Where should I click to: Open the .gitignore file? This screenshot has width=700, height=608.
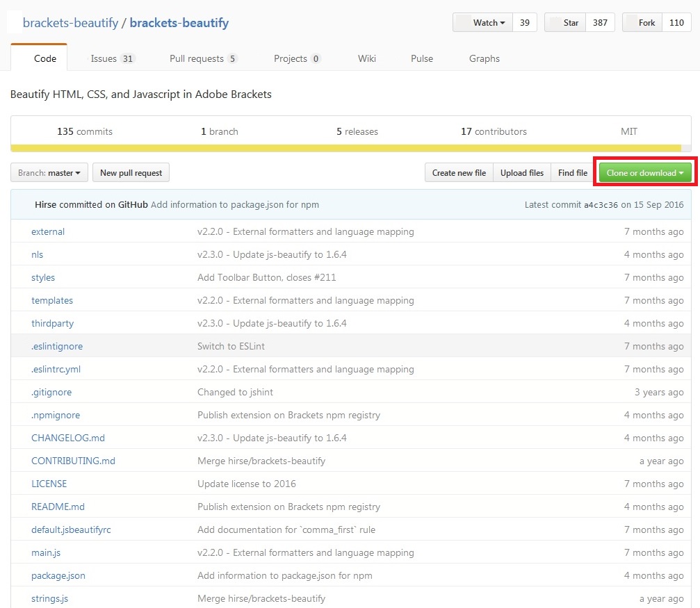[51, 393]
